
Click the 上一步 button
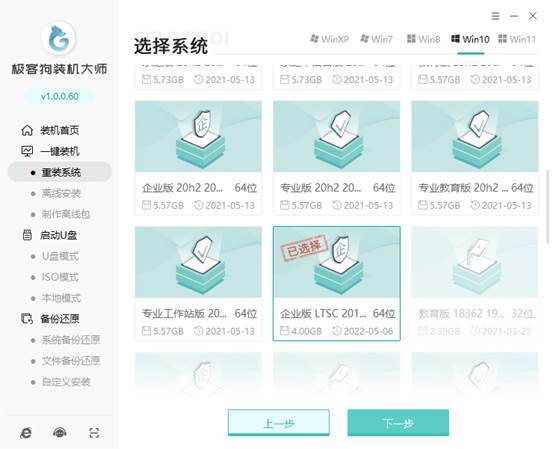(279, 423)
